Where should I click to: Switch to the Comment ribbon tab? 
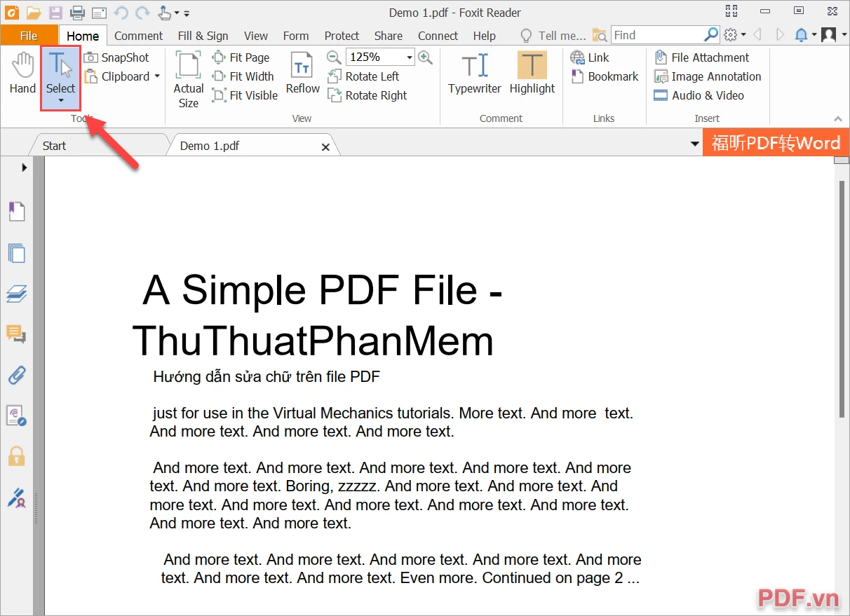tap(139, 36)
